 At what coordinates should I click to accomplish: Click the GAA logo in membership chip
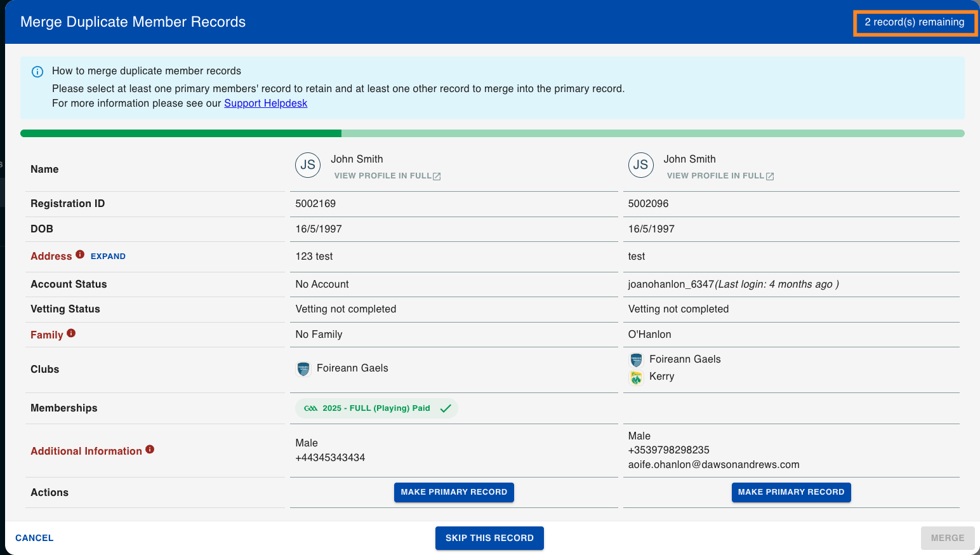click(310, 408)
